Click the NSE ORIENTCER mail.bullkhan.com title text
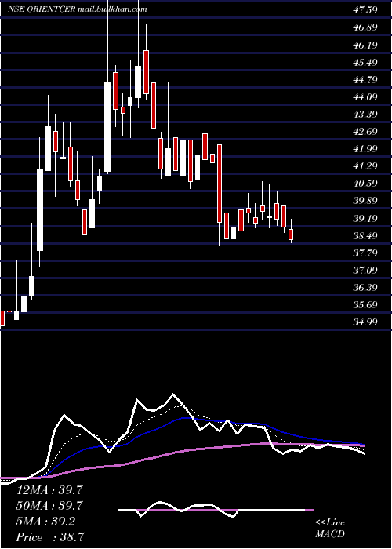 tap(78, 9)
